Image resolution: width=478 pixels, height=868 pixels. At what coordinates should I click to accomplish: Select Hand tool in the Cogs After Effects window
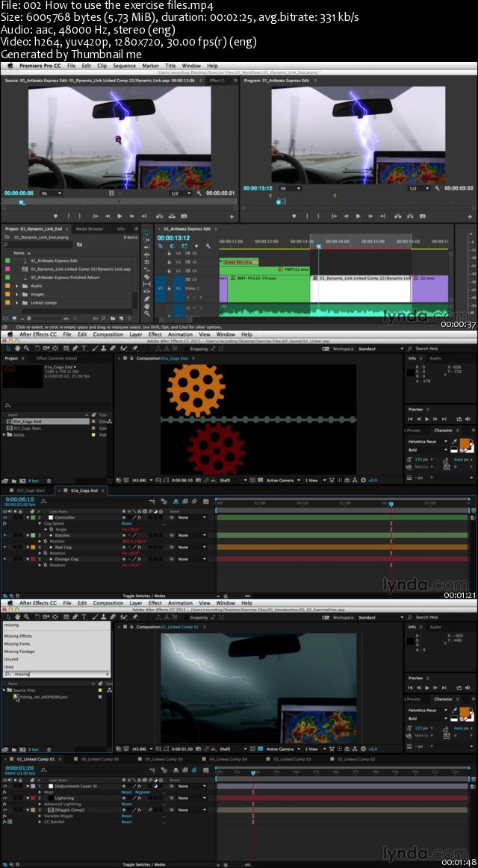pos(18,349)
